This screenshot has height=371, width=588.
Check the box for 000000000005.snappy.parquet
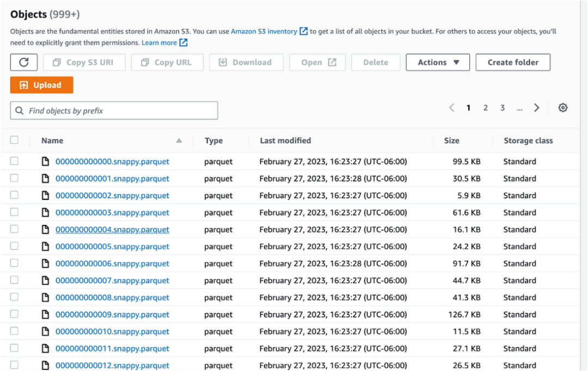pyautogui.click(x=14, y=246)
